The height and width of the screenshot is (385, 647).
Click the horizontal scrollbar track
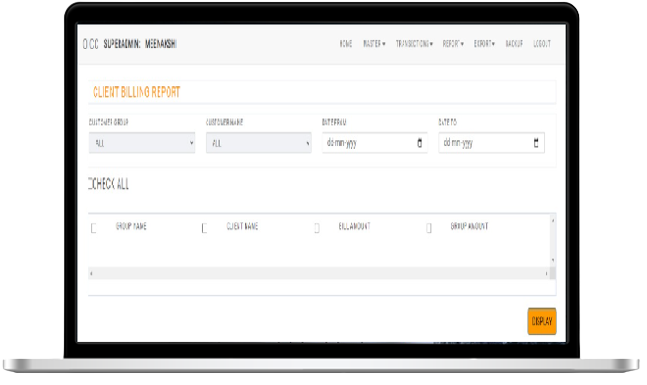319,273
